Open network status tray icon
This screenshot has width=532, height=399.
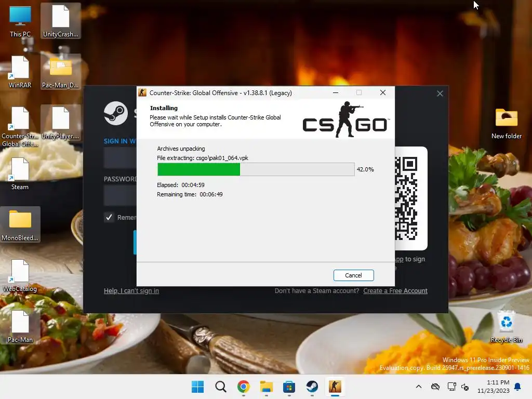(x=451, y=387)
